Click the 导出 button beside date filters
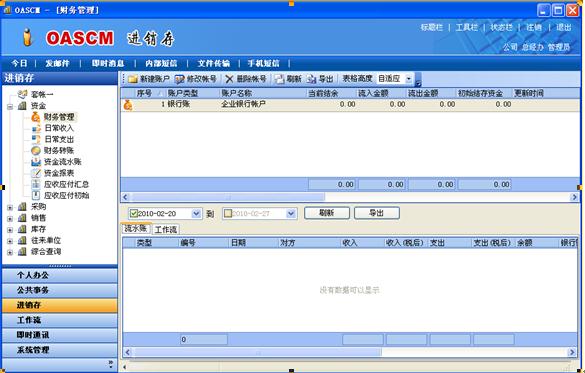The image size is (585, 373). pos(376,213)
